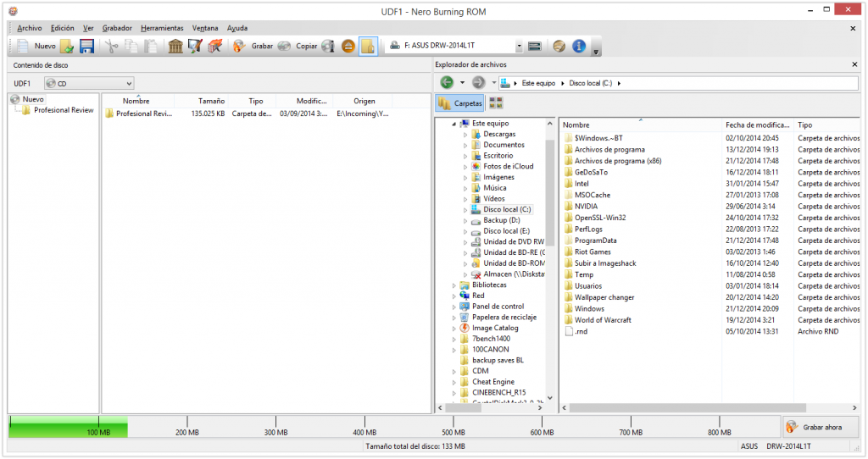This screenshot has width=868, height=459.
Task: Open the Nero CoverDesigner icon
Action: click(195, 46)
